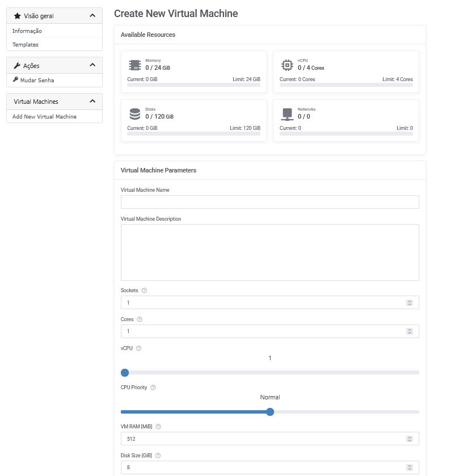Click the Disks database icon
Viewport: 472px width, 476px height.
coord(134,114)
